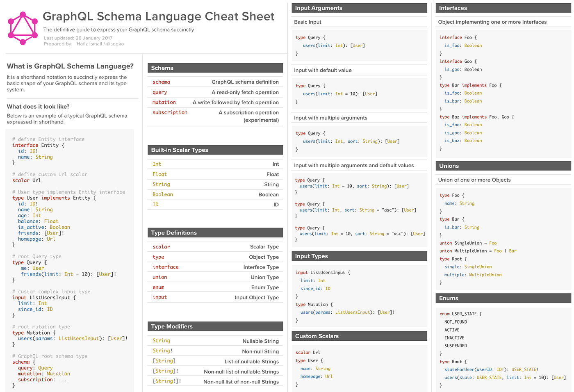Select the Custom Scalars header
Image resolution: width=574 pixels, height=392 pixels.
click(359, 336)
